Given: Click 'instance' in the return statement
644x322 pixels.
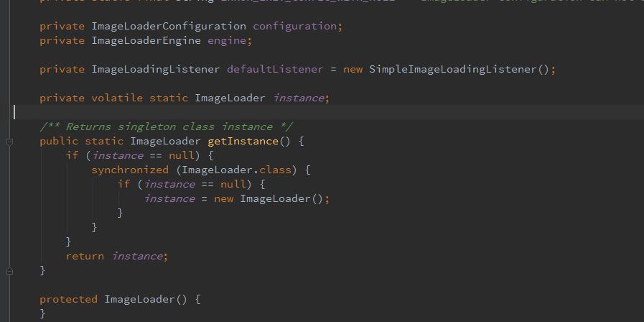Looking at the screenshot, I should [x=137, y=256].
